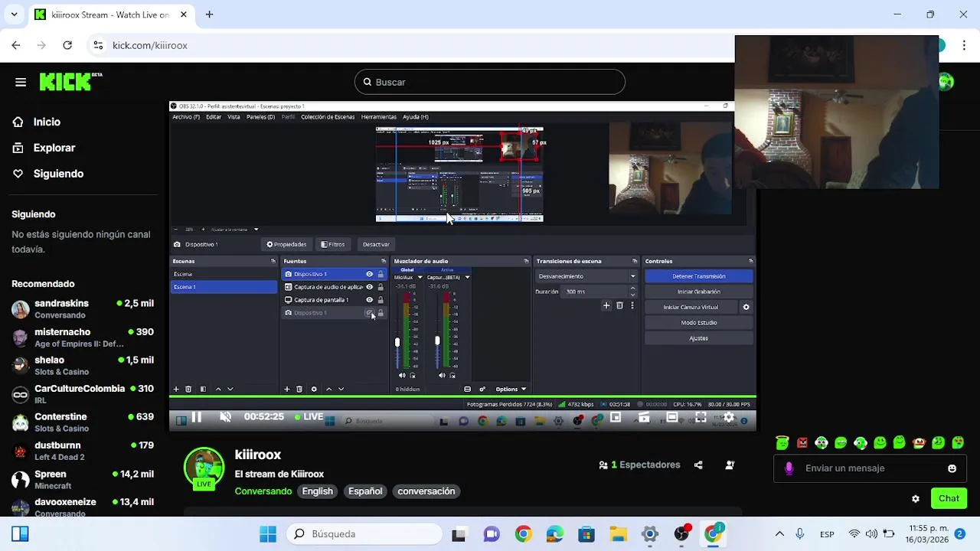Show hidden icons in the system tray

(x=779, y=534)
